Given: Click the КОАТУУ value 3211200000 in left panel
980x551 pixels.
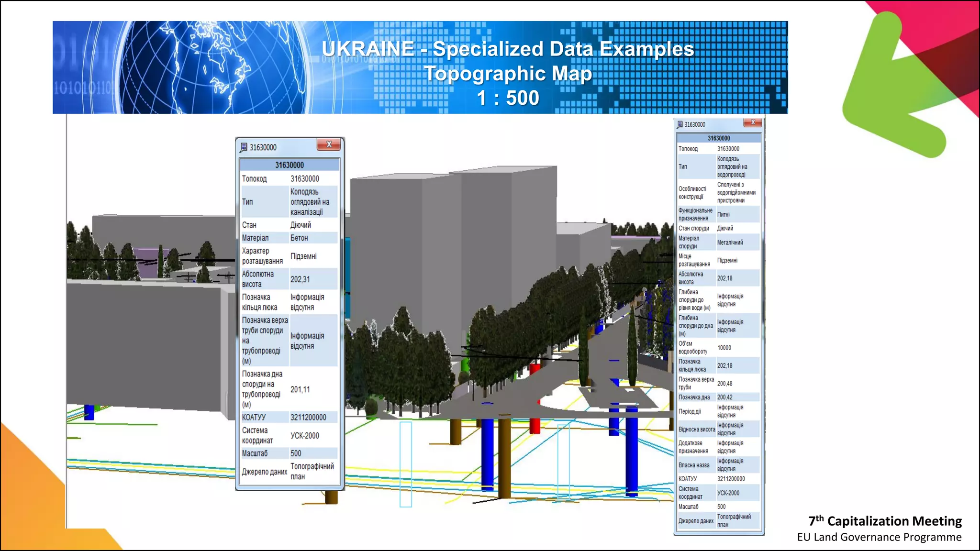Looking at the screenshot, I should (x=308, y=417).
